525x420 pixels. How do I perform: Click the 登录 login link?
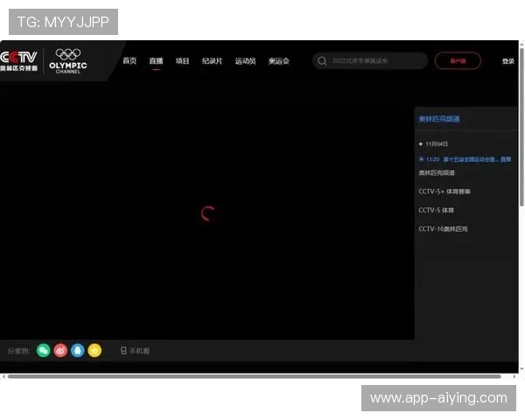[507, 61]
